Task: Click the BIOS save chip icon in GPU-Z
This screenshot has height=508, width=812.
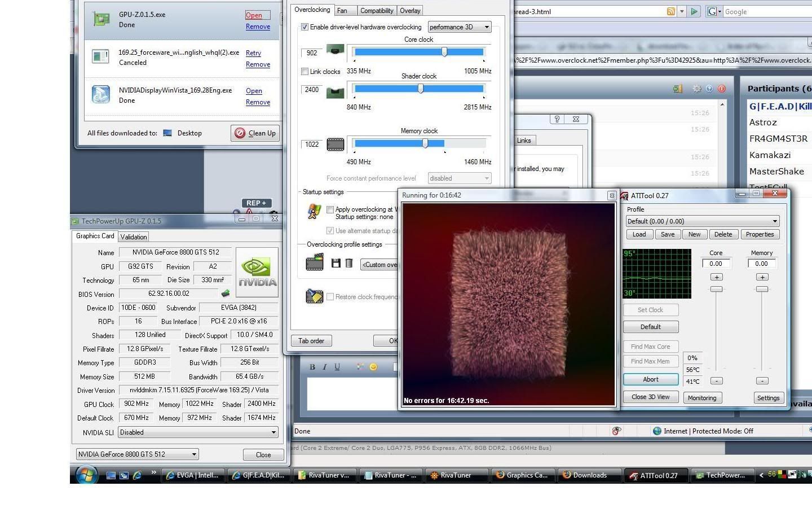Action: [226, 294]
